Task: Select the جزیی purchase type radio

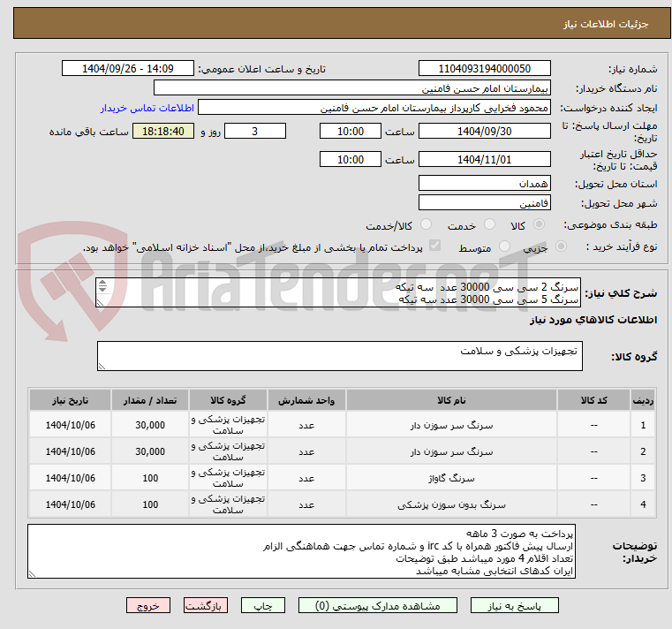Action: (x=561, y=246)
